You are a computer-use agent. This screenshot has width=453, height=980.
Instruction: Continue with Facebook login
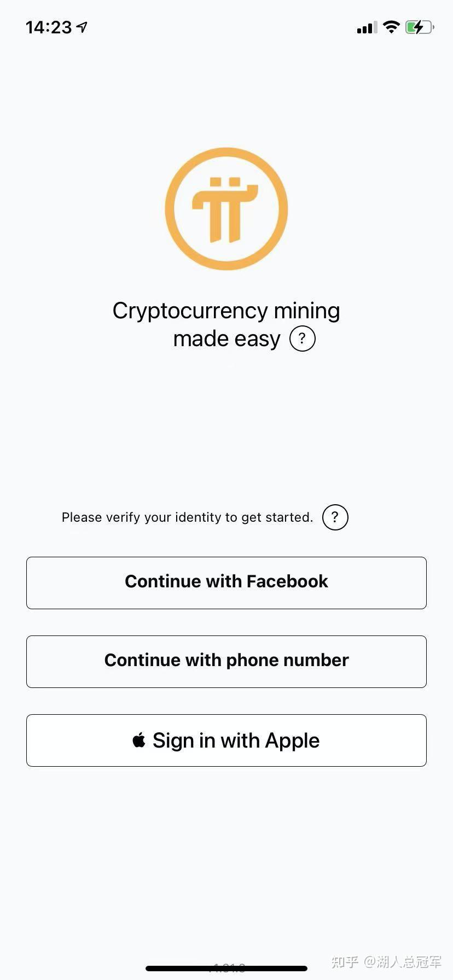(226, 583)
